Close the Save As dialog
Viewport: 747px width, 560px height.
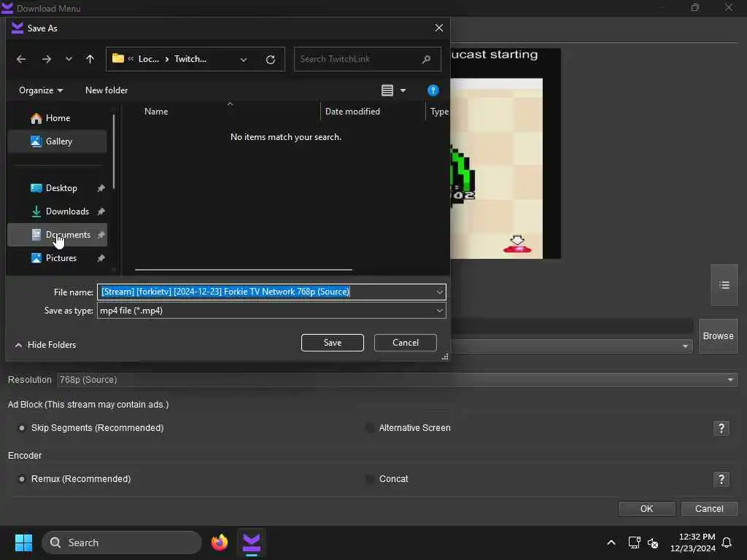click(x=438, y=28)
